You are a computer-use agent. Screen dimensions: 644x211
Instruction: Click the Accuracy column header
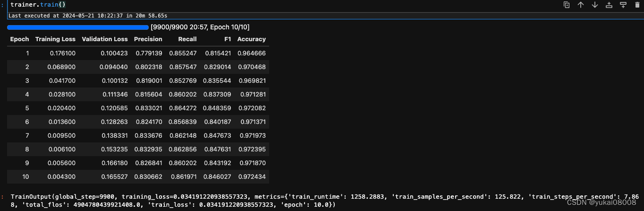[x=252, y=39]
